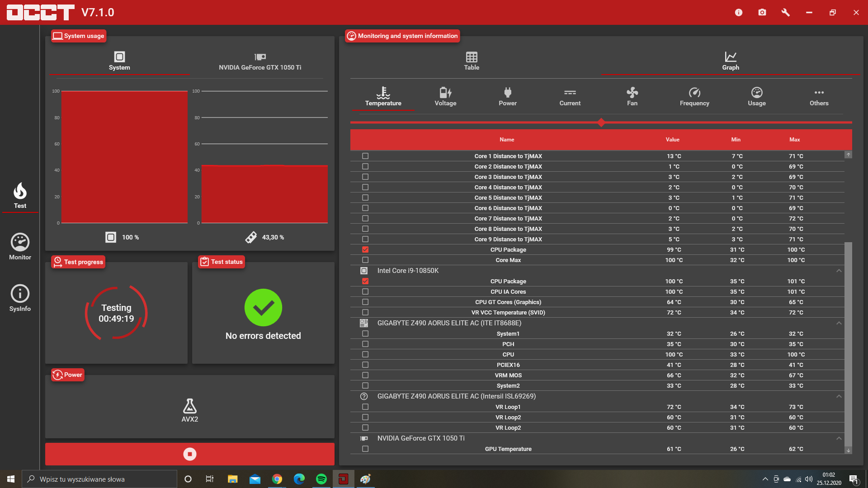Image resolution: width=868 pixels, height=488 pixels.
Task: Select the Power sensor category
Action: point(508,97)
